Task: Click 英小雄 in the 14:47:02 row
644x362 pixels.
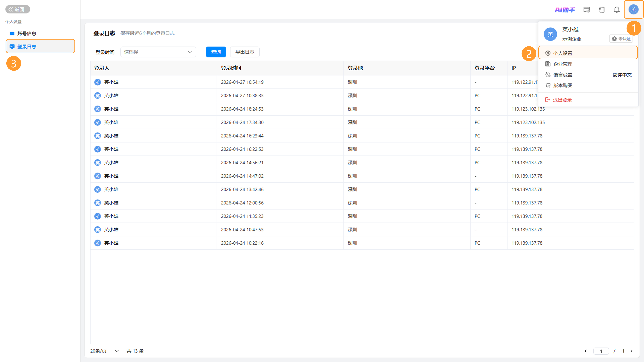Action: pyautogui.click(x=111, y=176)
